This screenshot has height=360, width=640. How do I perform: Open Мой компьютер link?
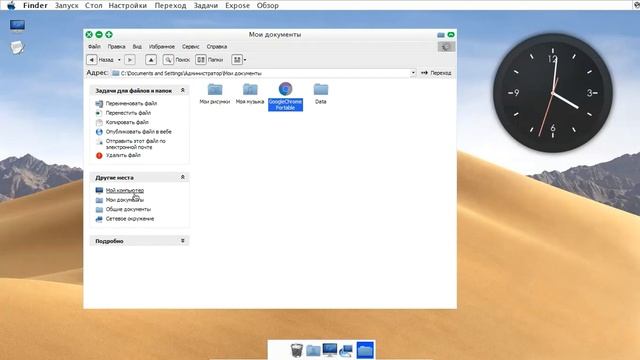[124, 190]
